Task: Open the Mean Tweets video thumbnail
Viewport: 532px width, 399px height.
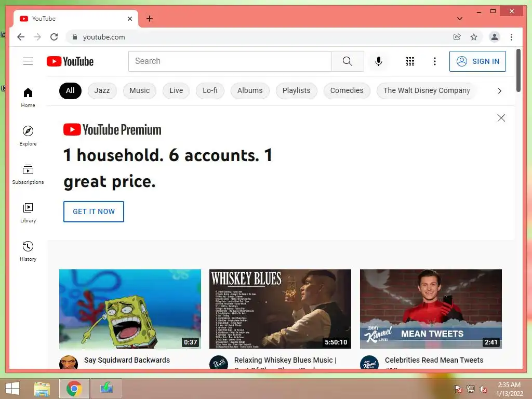Action: pos(431,309)
